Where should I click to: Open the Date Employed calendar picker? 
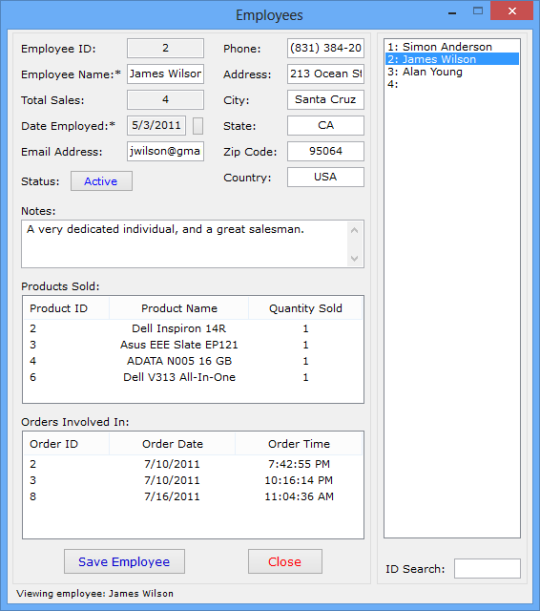point(198,126)
